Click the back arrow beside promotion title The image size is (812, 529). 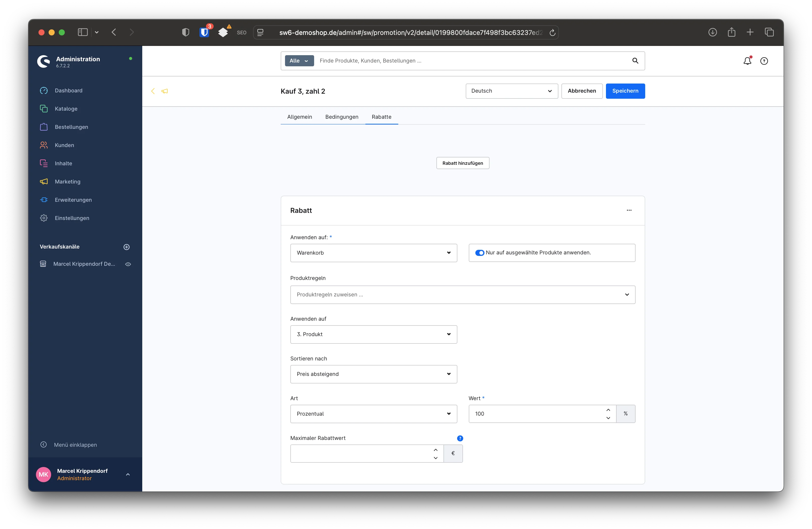pyautogui.click(x=153, y=91)
